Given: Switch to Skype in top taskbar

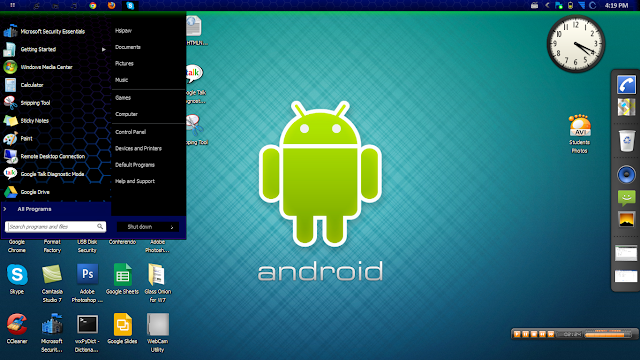Looking at the screenshot, I should click(130, 5).
